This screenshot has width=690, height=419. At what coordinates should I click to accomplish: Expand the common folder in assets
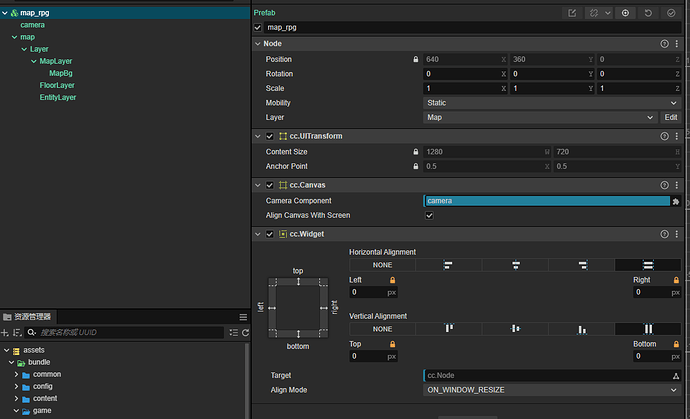(x=15, y=374)
